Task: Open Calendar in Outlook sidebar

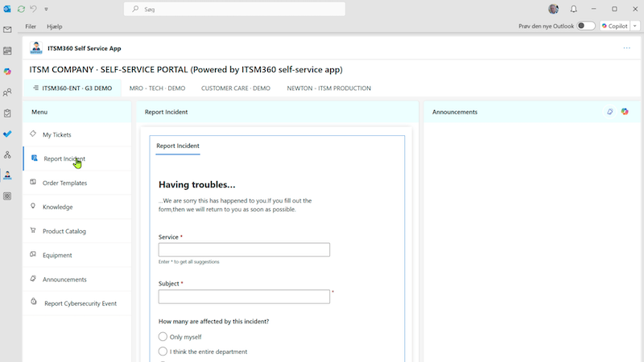Action: (x=7, y=51)
